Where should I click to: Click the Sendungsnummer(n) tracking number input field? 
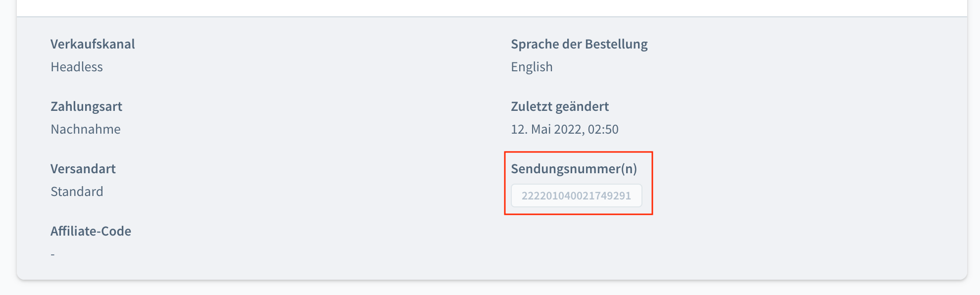[577, 196]
